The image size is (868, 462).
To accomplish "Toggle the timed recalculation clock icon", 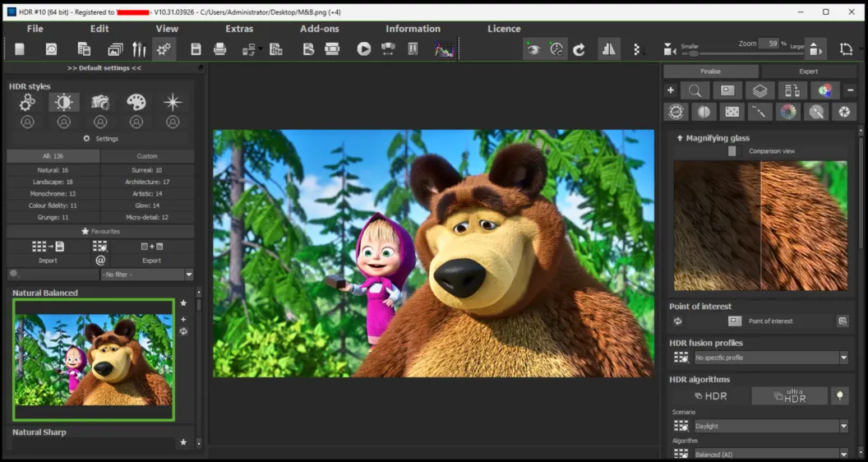I will [x=557, y=49].
